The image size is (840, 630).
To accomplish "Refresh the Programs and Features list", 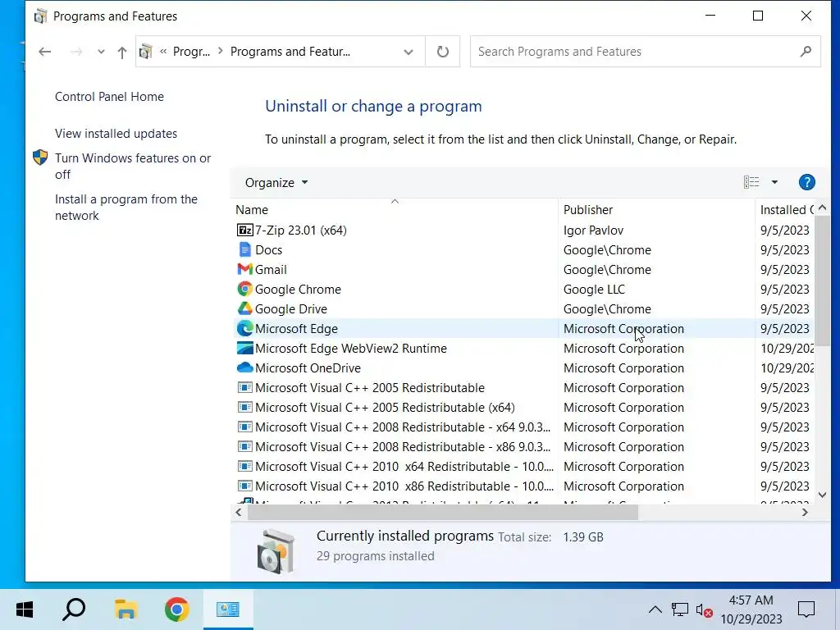I will click(442, 52).
